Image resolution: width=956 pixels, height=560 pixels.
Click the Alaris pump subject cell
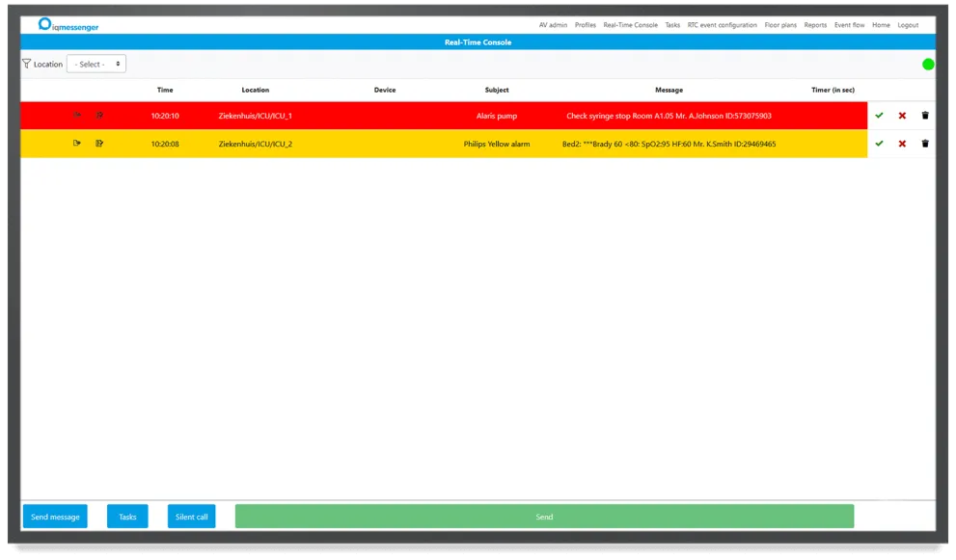coord(497,116)
